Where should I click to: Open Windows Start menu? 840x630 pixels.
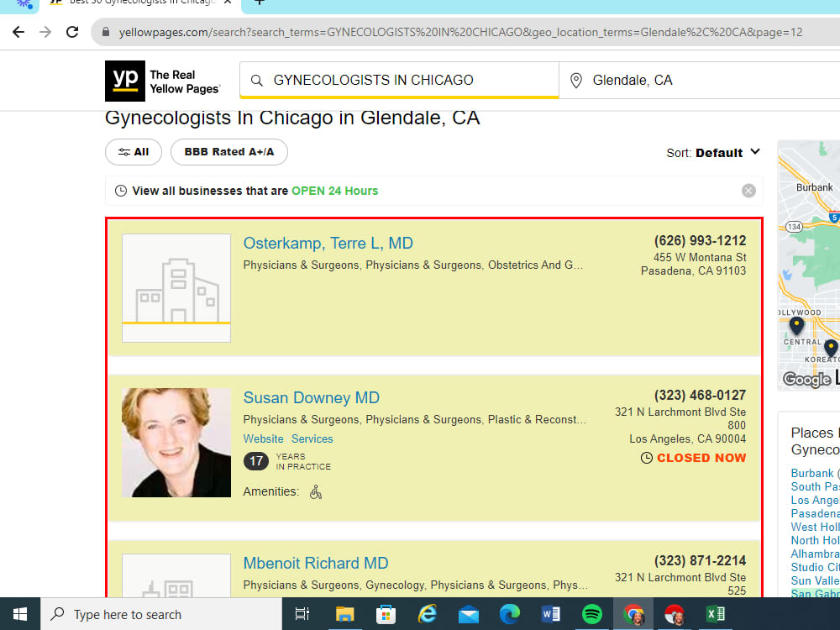click(x=20, y=614)
